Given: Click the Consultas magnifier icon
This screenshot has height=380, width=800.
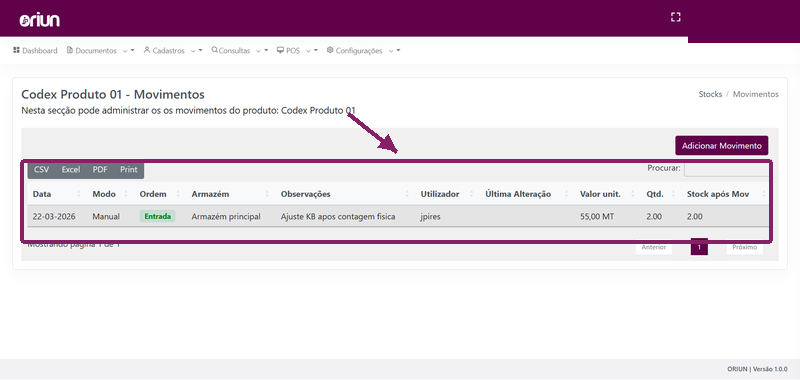Looking at the screenshot, I should pyautogui.click(x=214, y=50).
